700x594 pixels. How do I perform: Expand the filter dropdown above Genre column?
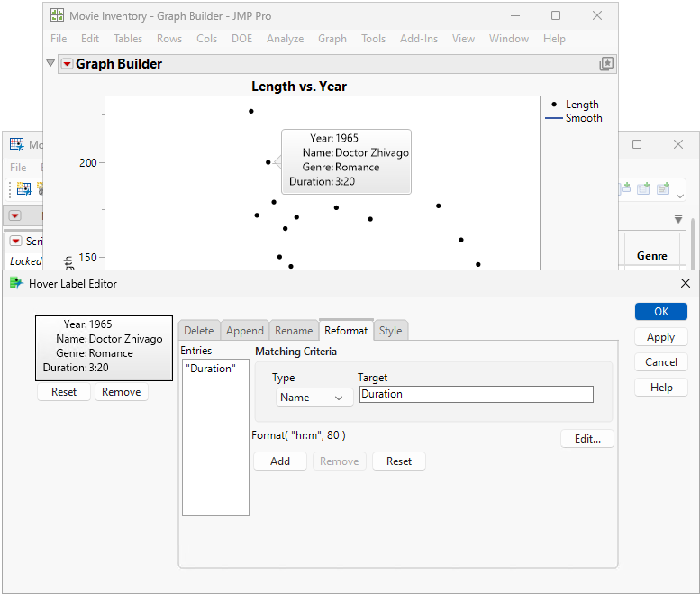[678, 219]
